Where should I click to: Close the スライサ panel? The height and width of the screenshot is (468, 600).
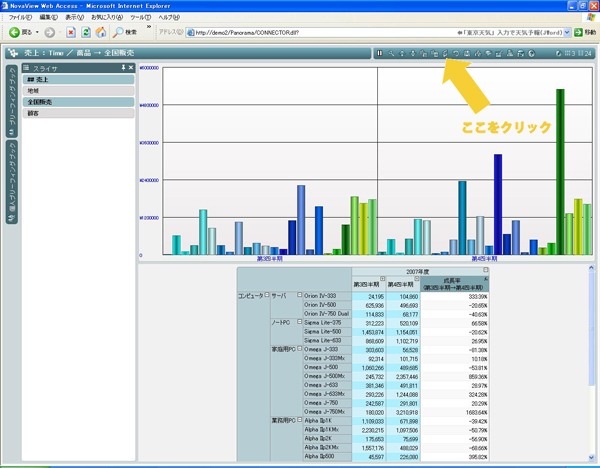(130, 67)
